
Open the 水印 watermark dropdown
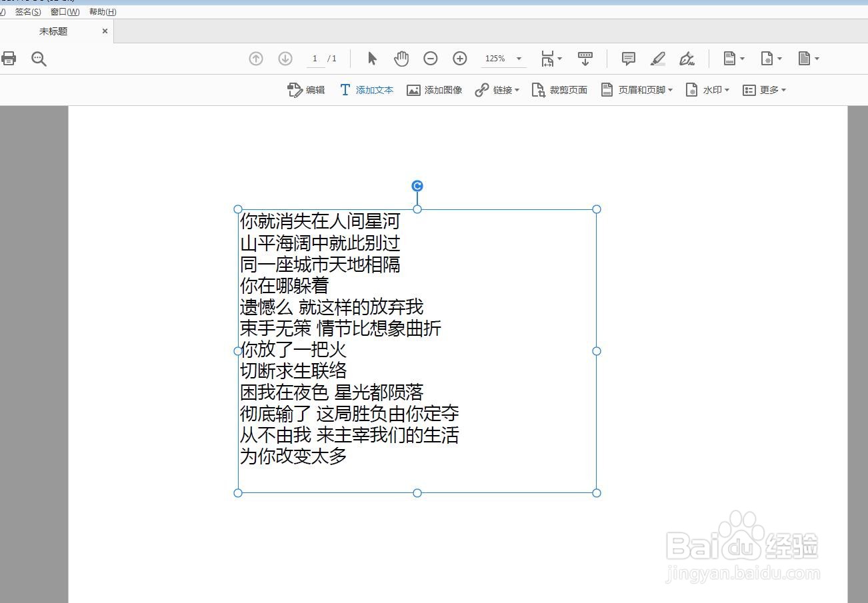click(707, 90)
